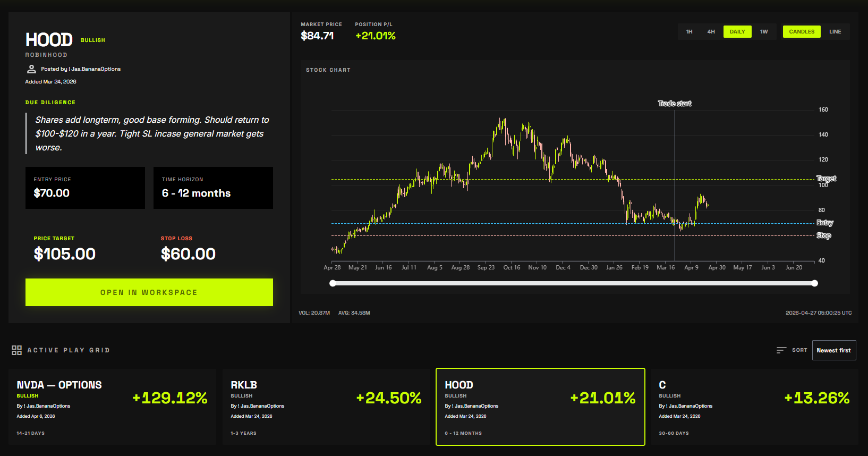Click the Active Play Grid icon
Screen dimensions: 868x456
pos(17,350)
